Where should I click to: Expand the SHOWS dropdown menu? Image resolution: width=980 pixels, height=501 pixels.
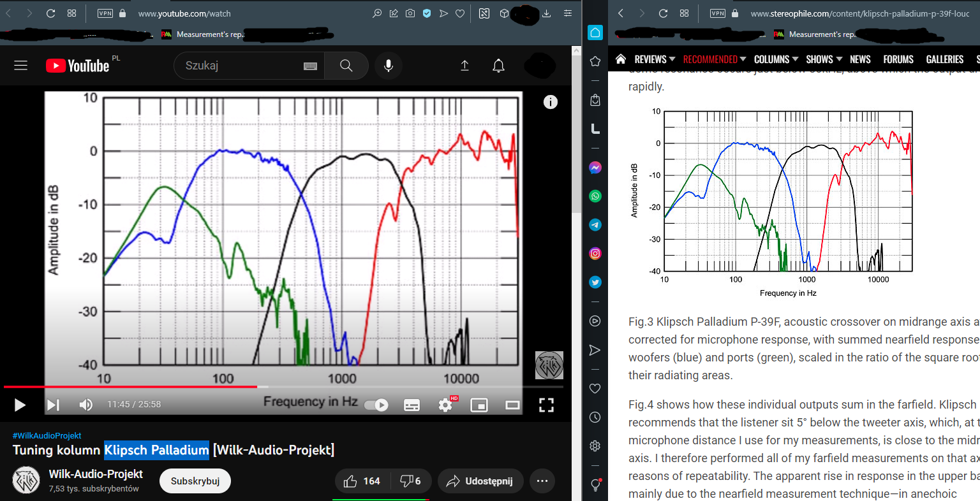click(824, 59)
